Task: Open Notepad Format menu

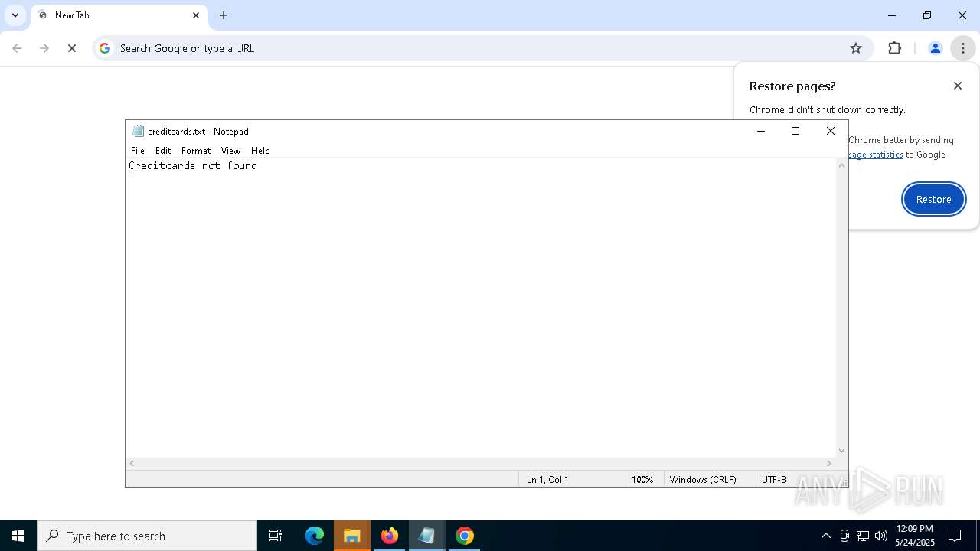Action: 196,151
